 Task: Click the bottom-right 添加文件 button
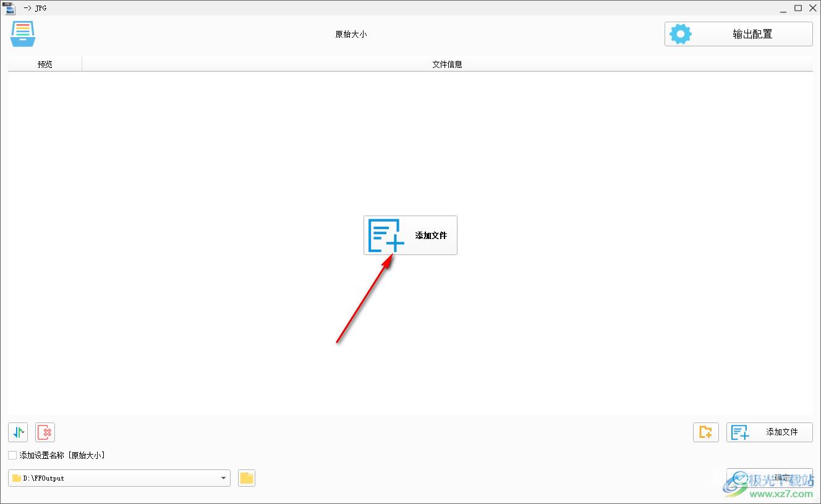tap(770, 432)
